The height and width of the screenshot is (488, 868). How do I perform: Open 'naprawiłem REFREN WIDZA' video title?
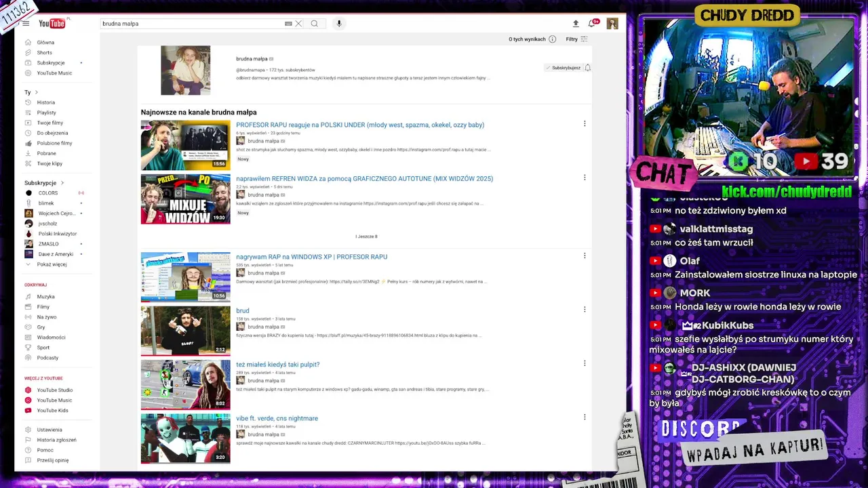coord(364,179)
